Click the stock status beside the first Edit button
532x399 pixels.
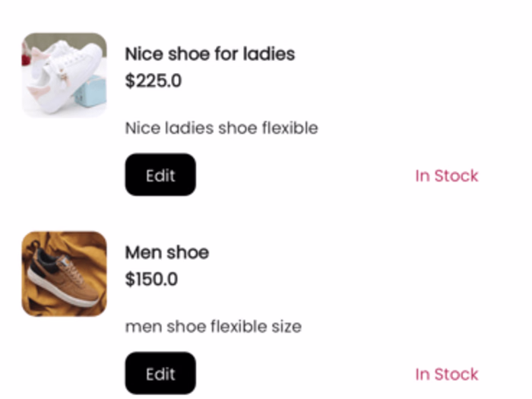click(x=446, y=176)
